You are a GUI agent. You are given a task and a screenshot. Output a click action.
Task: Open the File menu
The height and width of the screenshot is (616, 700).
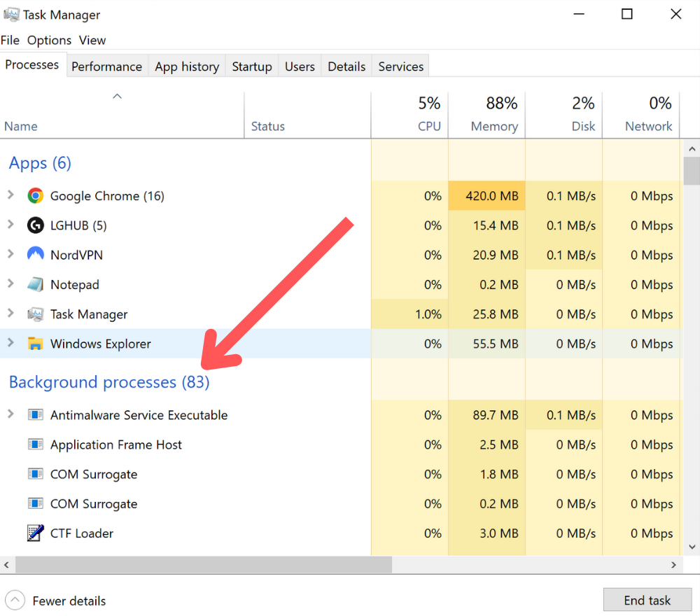(10, 40)
